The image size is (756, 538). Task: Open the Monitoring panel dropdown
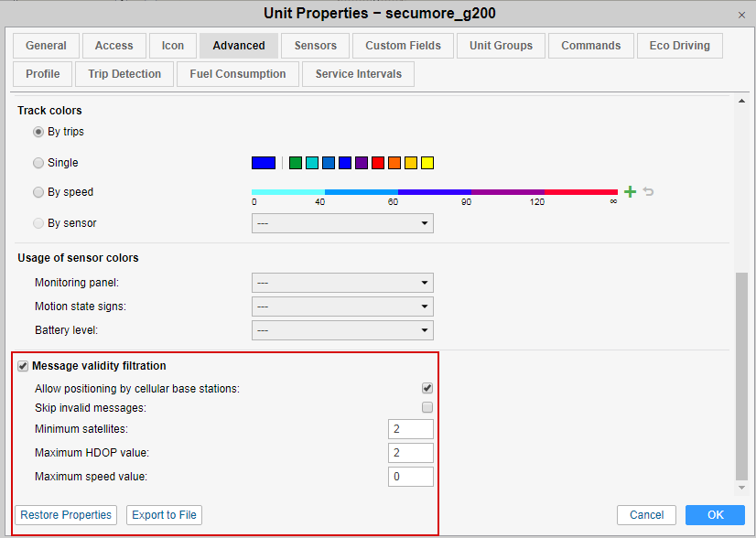coord(342,283)
